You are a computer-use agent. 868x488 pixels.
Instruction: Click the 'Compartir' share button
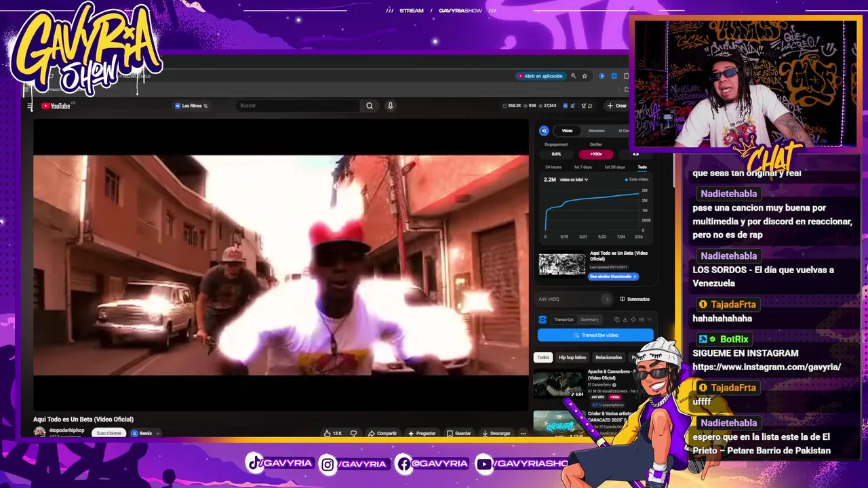(x=382, y=433)
